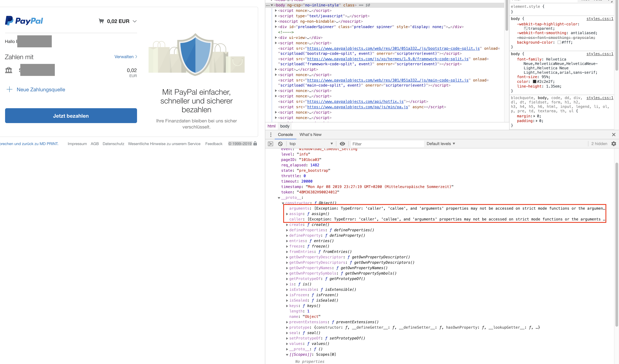Click the PayPal logo

(24, 21)
